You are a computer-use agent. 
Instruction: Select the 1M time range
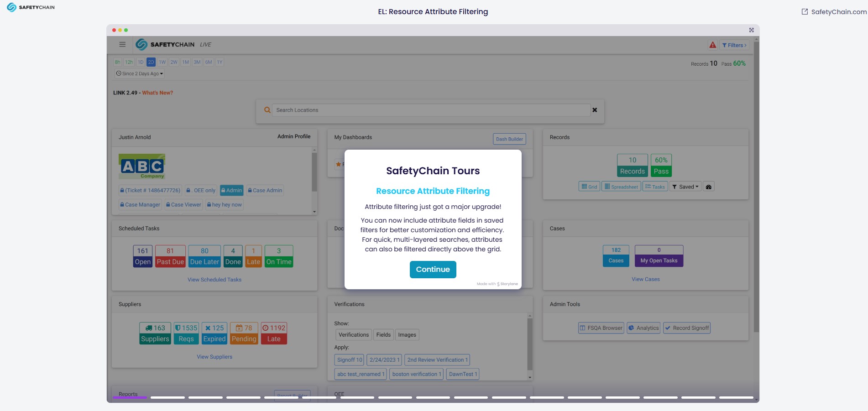pyautogui.click(x=186, y=62)
